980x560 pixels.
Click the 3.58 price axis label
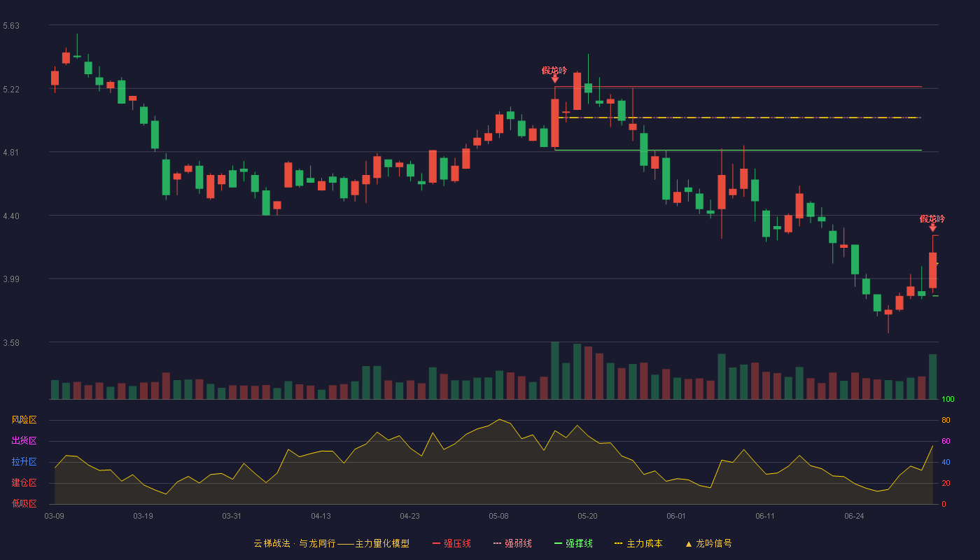pyautogui.click(x=11, y=343)
